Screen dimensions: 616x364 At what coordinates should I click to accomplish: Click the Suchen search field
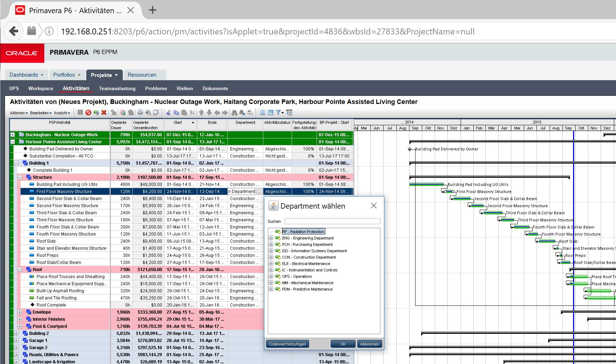[x=332, y=221]
